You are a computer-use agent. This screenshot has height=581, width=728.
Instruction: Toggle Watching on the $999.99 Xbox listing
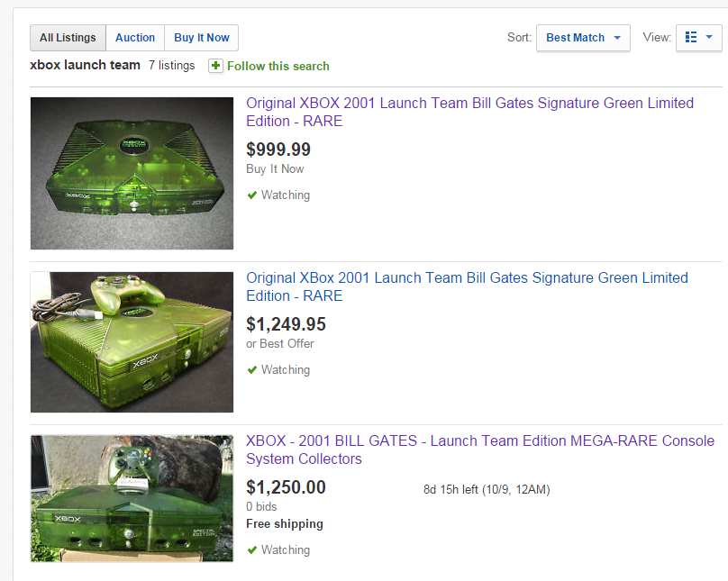(278, 195)
